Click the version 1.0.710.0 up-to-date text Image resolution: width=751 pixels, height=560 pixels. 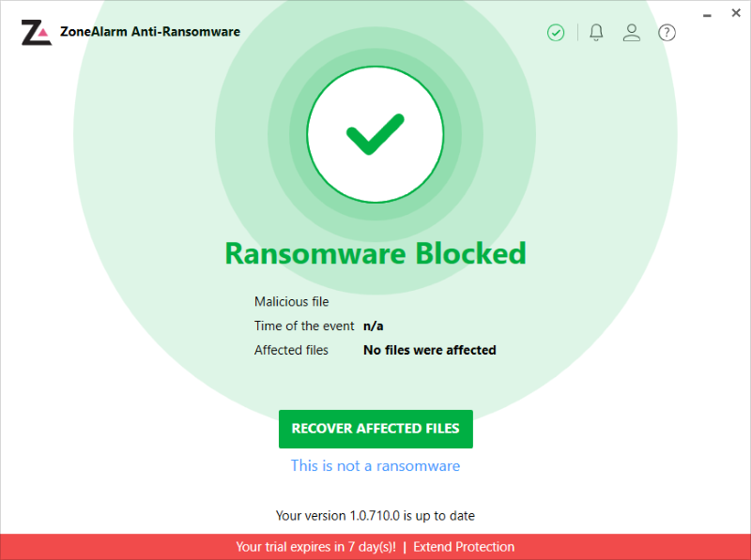[375, 515]
